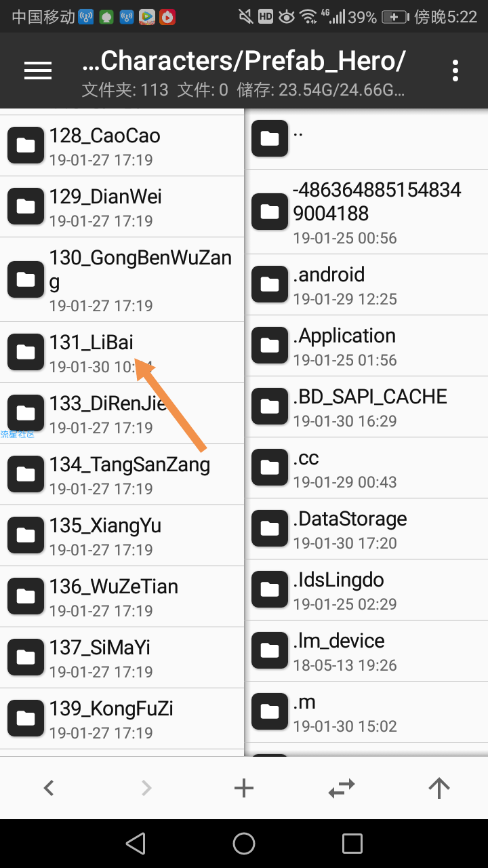This screenshot has width=488, height=868.
Task: Open the 139_KongFuZi folder
Action: (x=122, y=719)
